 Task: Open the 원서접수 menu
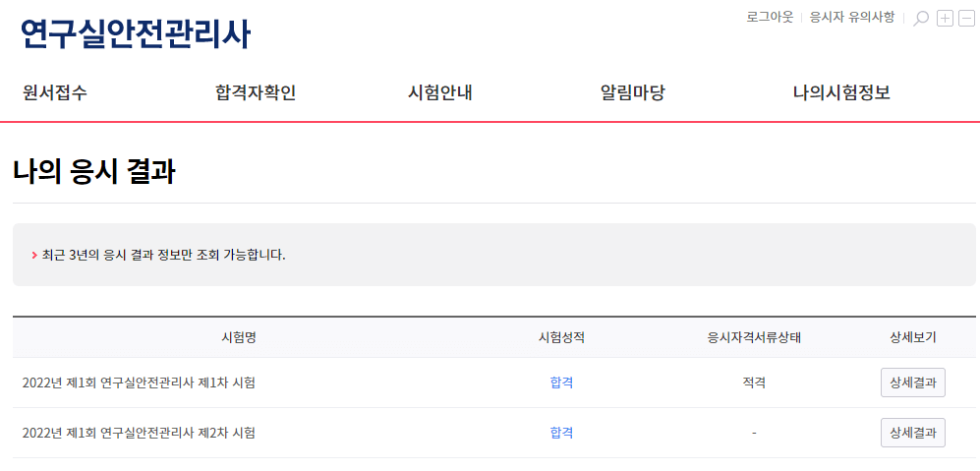[55, 92]
